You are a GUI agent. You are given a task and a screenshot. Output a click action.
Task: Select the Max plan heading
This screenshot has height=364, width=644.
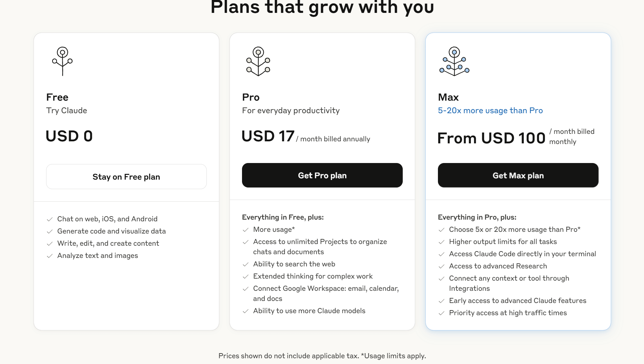click(x=448, y=97)
